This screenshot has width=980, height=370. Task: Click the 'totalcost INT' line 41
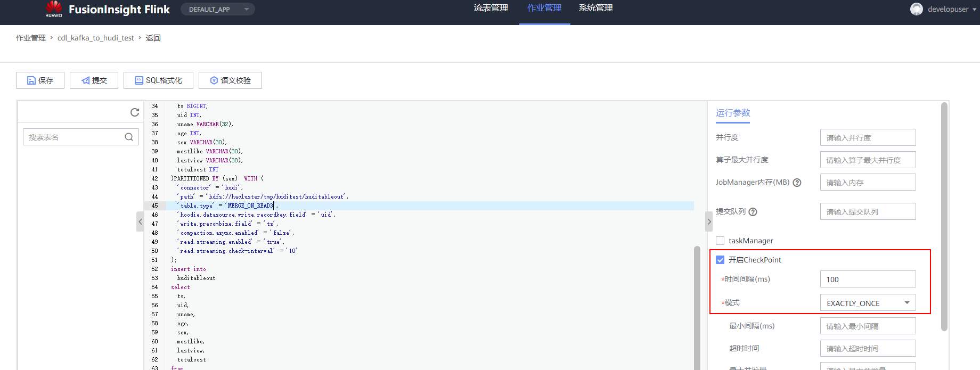click(198, 169)
